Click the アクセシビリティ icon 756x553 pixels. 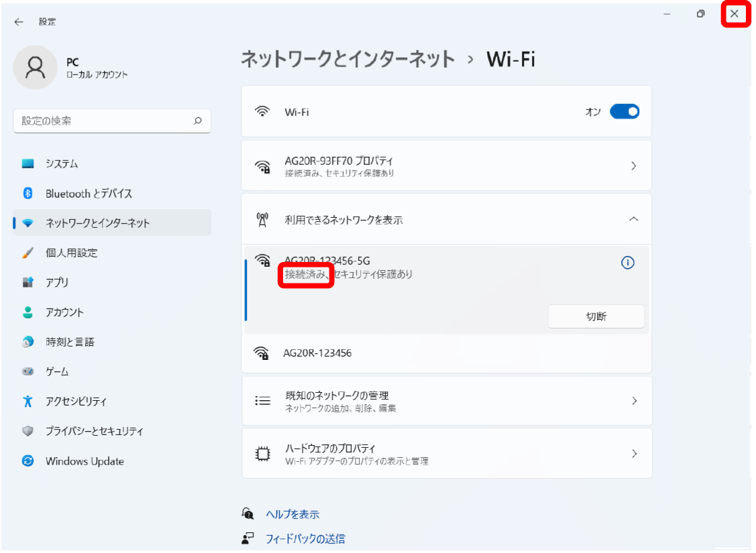click(x=28, y=402)
